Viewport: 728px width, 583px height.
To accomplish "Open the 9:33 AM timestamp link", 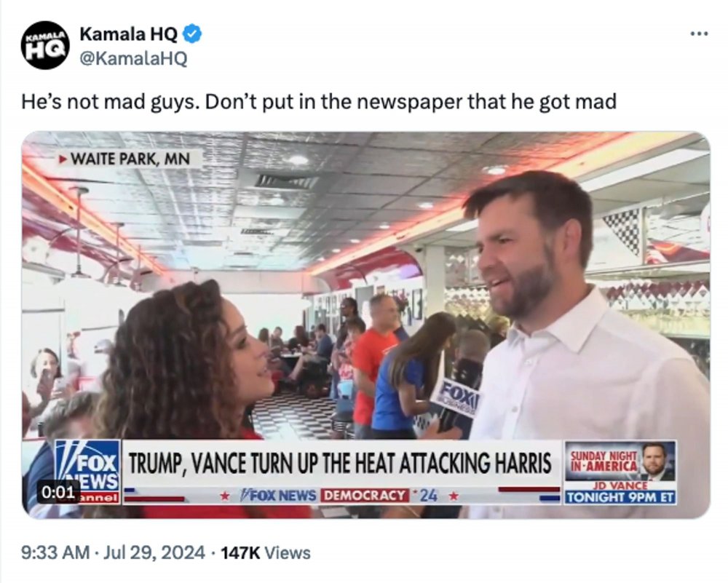I will pyautogui.click(x=55, y=552).
